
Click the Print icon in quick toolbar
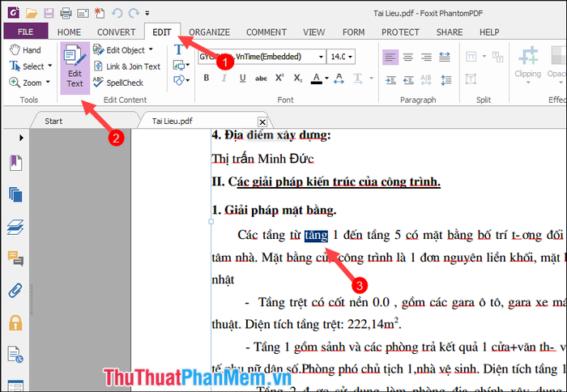click(66, 13)
